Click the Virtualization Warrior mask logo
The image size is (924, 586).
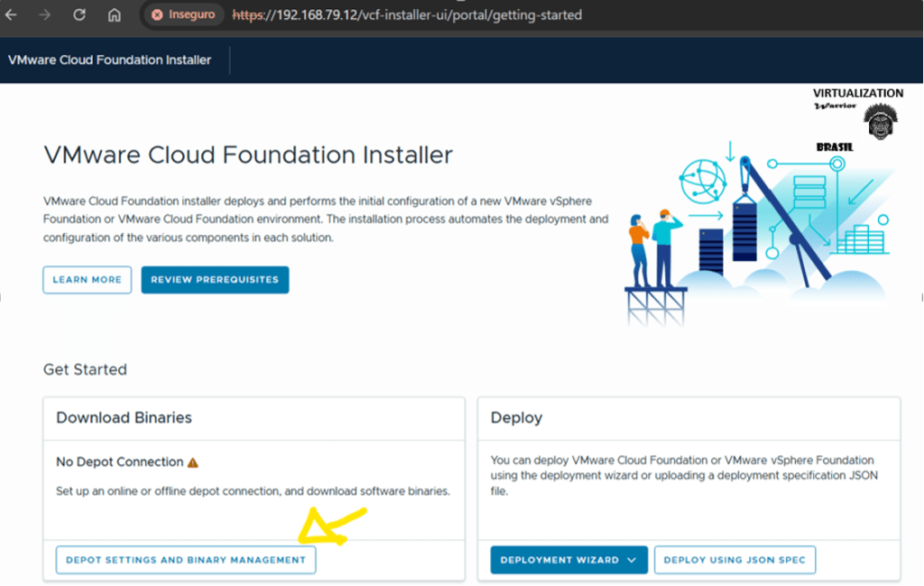coord(881,123)
